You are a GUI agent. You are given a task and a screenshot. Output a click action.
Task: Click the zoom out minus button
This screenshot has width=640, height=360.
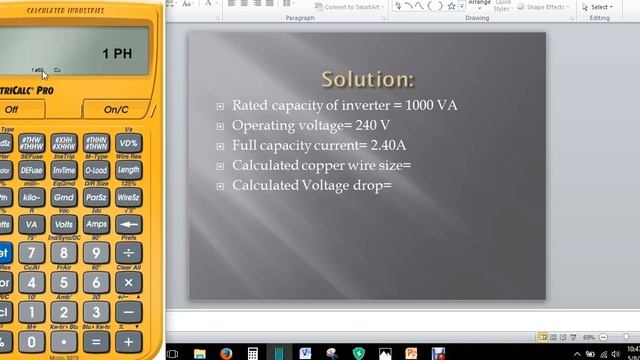603,338
